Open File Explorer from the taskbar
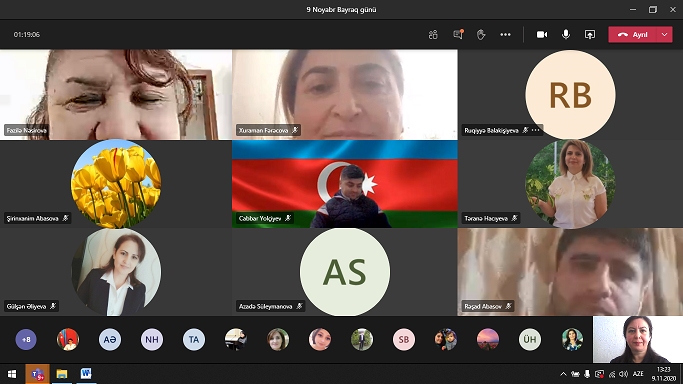 coord(62,374)
